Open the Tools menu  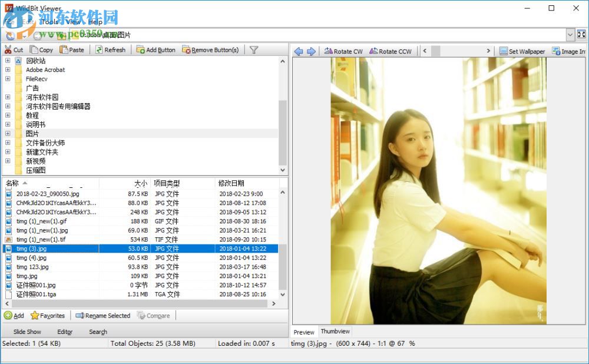(x=49, y=21)
